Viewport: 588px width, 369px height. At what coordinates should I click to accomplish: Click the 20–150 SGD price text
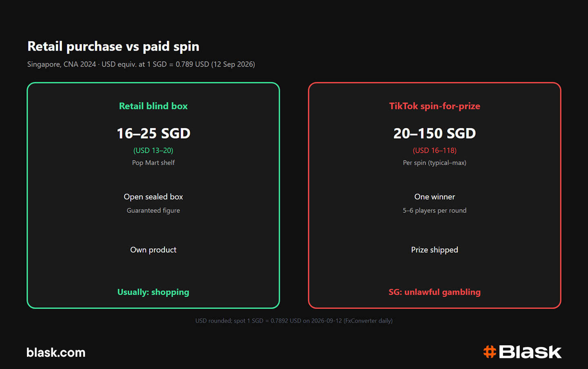click(x=434, y=133)
